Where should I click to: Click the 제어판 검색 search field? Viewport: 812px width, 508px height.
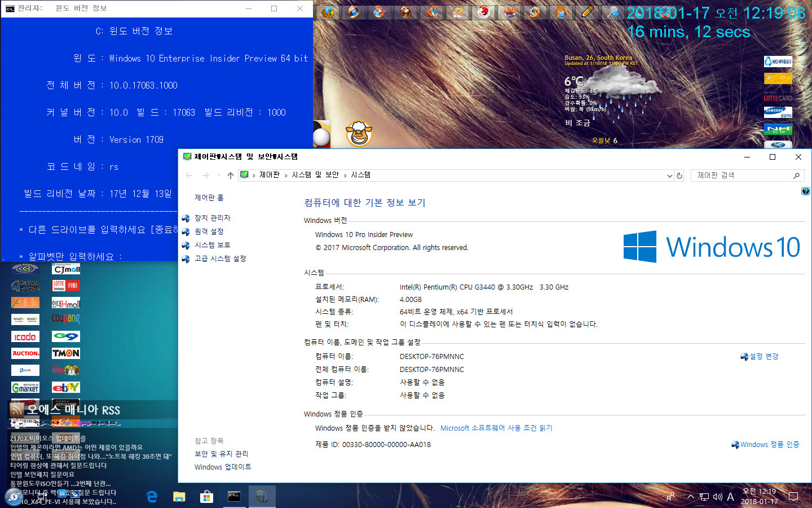click(x=747, y=176)
